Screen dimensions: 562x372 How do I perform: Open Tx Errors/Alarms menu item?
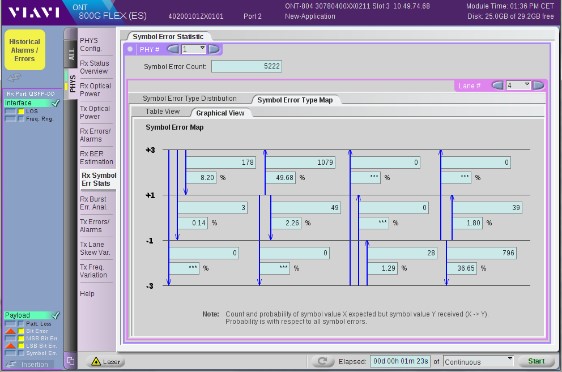(x=96, y=225)
